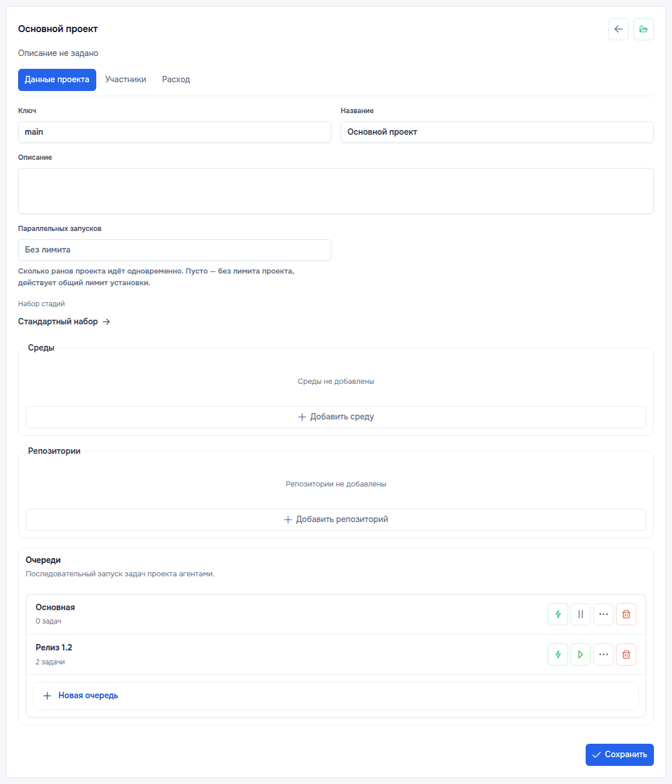Open the green folder icon button

pos(643,29)
